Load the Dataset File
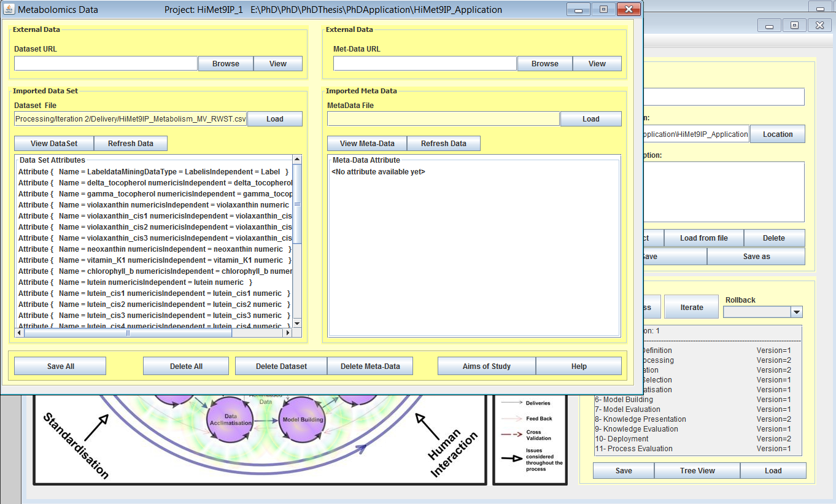836x504 pixels. 274,119
